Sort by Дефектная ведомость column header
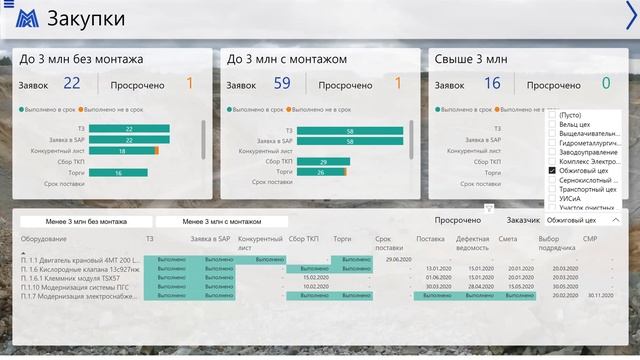This screenshot has height=360, width=640. pos(472,243)
